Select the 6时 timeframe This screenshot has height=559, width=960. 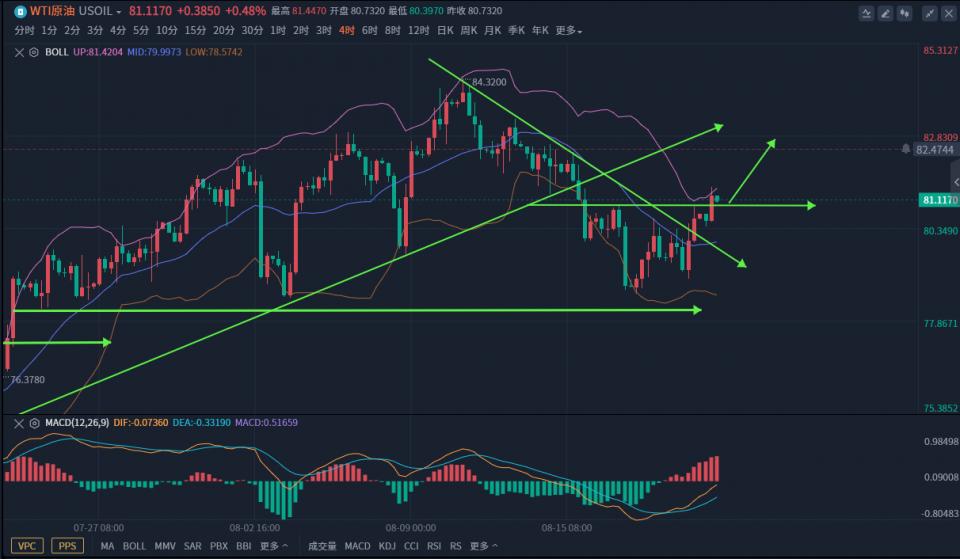pyautogui.click(x=370, y=31)
